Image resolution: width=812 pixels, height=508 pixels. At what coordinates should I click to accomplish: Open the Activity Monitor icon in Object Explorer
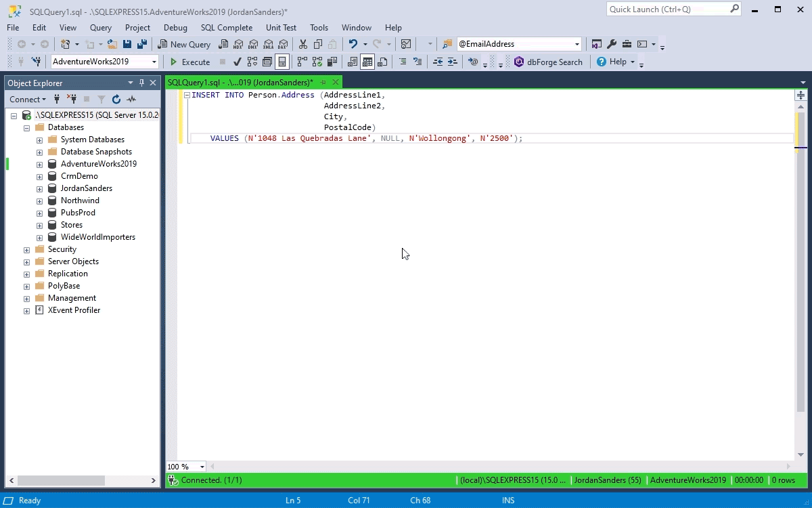[131, 99]
